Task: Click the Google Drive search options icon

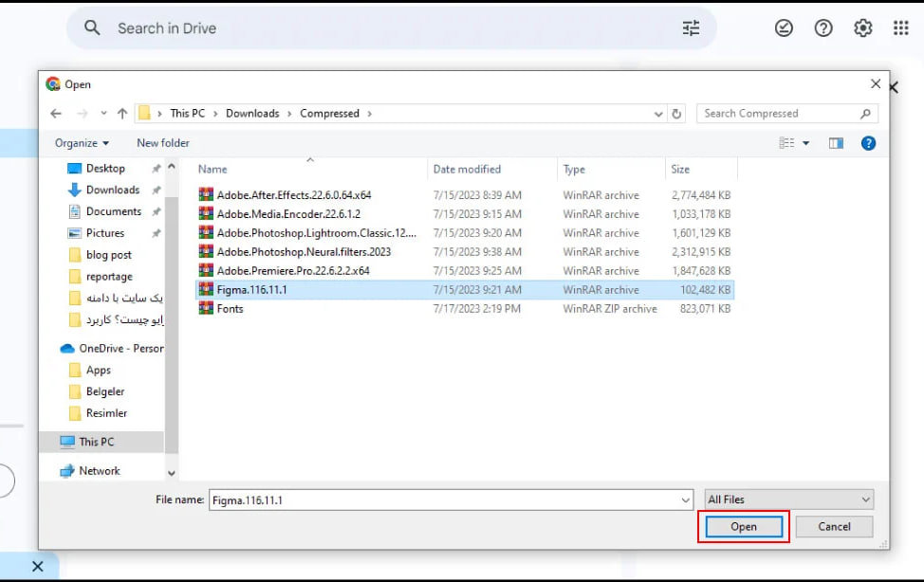Action: 691,28
